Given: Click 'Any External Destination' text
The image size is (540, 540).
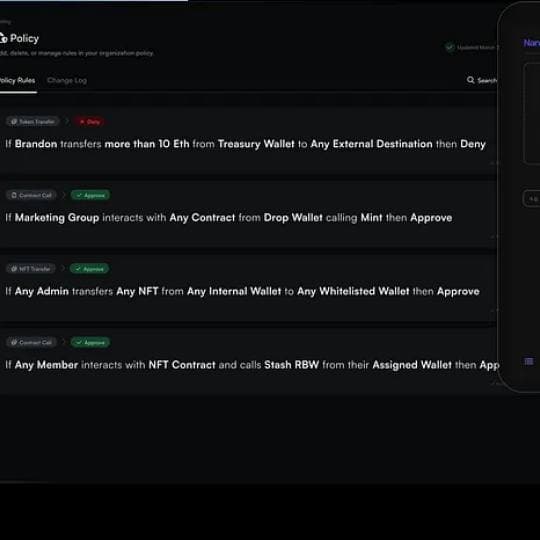Looking at the screenshot, I should click(x=372, y=144).
